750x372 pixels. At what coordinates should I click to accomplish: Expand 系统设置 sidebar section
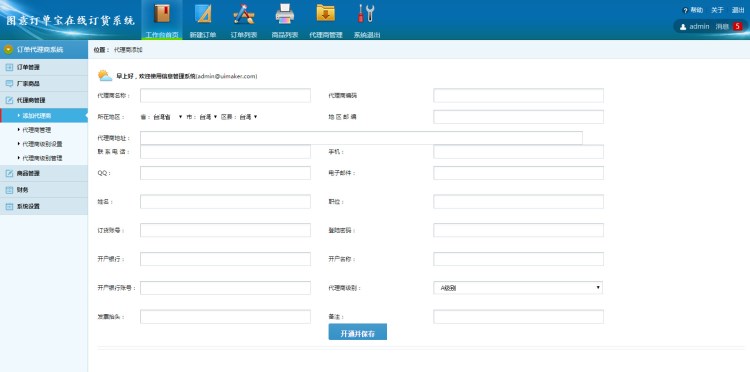coord(44,207)
